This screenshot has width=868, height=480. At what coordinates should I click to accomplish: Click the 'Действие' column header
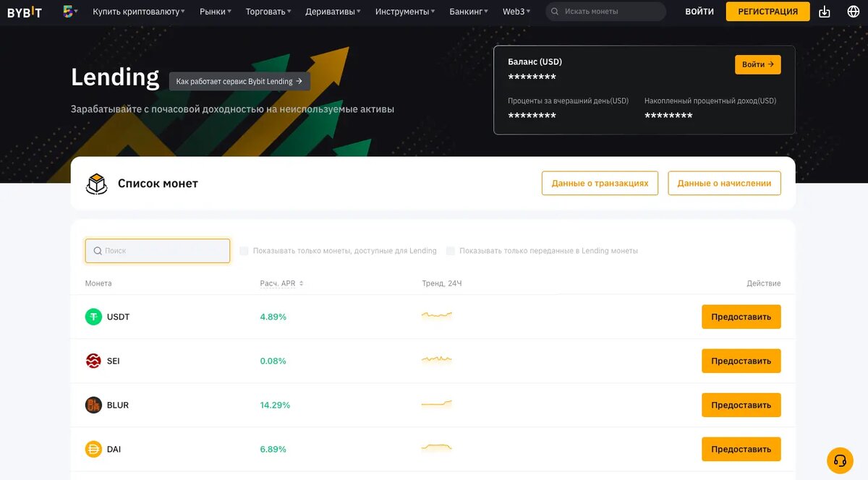tap(764, 283)
